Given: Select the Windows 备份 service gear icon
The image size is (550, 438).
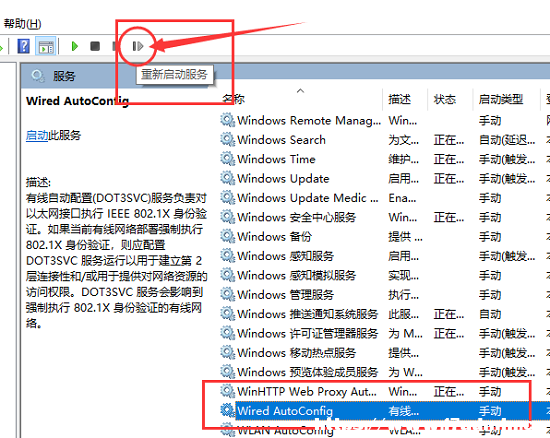Looking at the screenshot, I should 227,236.
